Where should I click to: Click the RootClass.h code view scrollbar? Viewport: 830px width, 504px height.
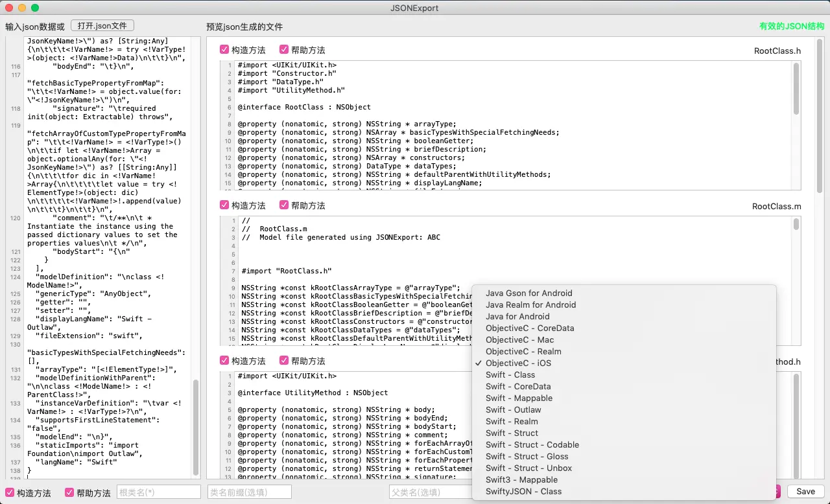[796, 89]
